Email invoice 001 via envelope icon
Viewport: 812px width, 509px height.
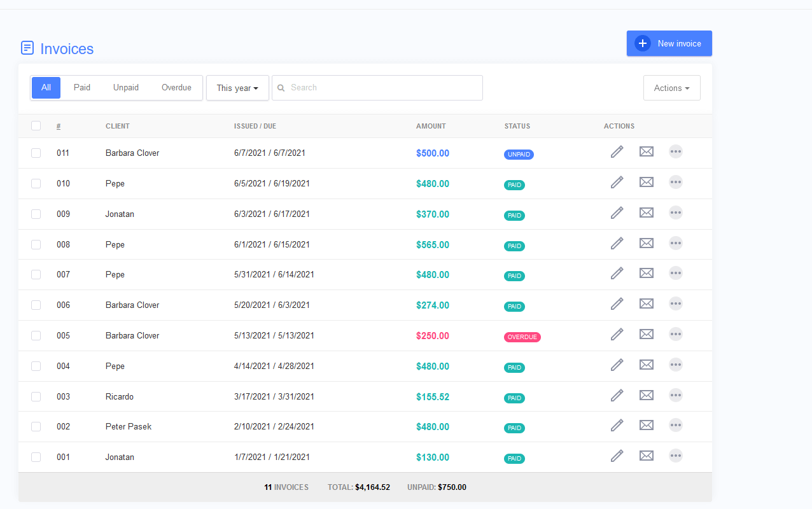click(x=647, y=456)
